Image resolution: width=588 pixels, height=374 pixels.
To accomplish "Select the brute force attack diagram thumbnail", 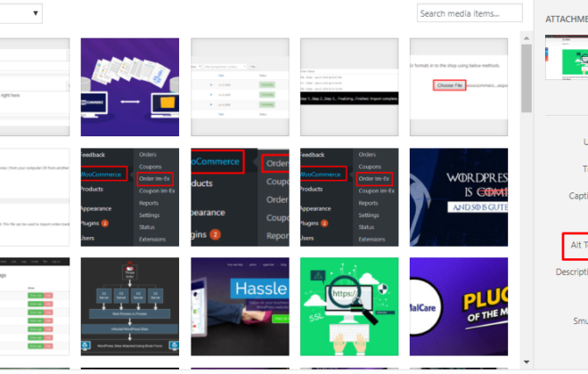I will (x=130, y=306).
